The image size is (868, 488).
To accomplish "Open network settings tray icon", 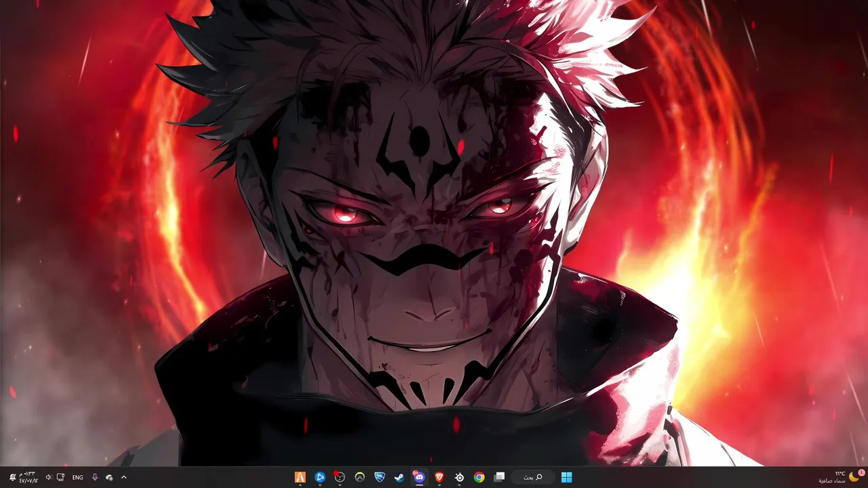I will pyautogui.click(x=60, y=477).
